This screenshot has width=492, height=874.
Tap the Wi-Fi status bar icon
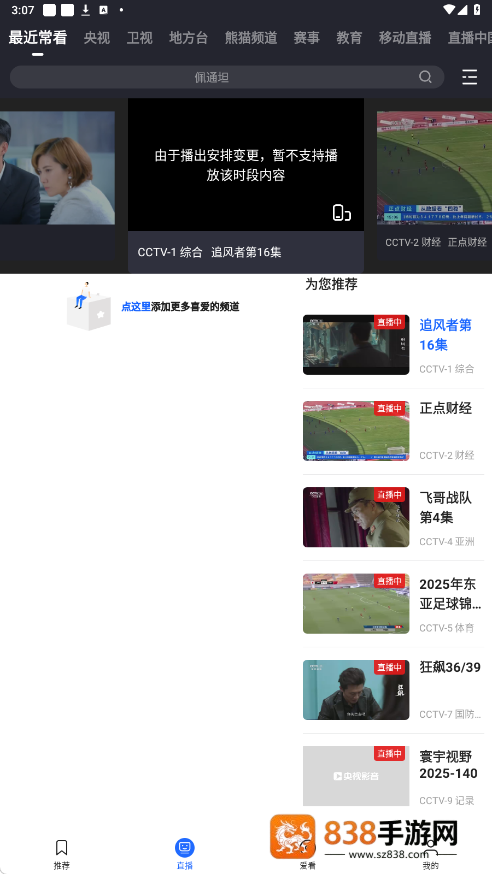click(449, 9)
